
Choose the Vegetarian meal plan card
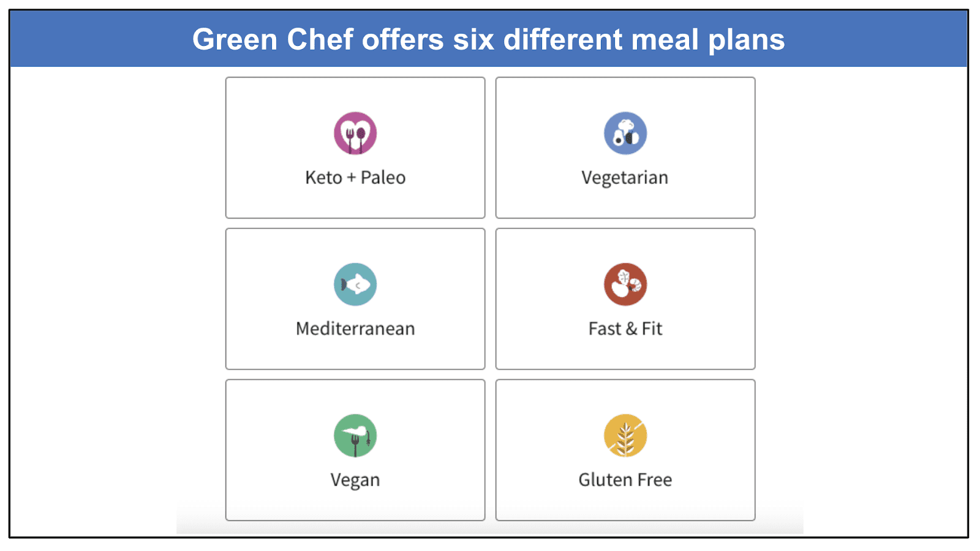click(625, 148)
